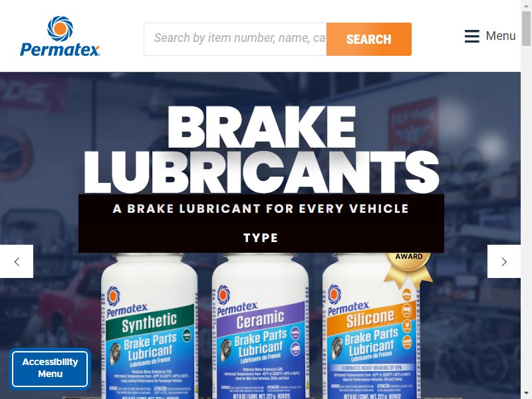Click the next slide arrow
The height and width of the screenshot is (399, 532).
pyautogui.click(x=504, y=261)
